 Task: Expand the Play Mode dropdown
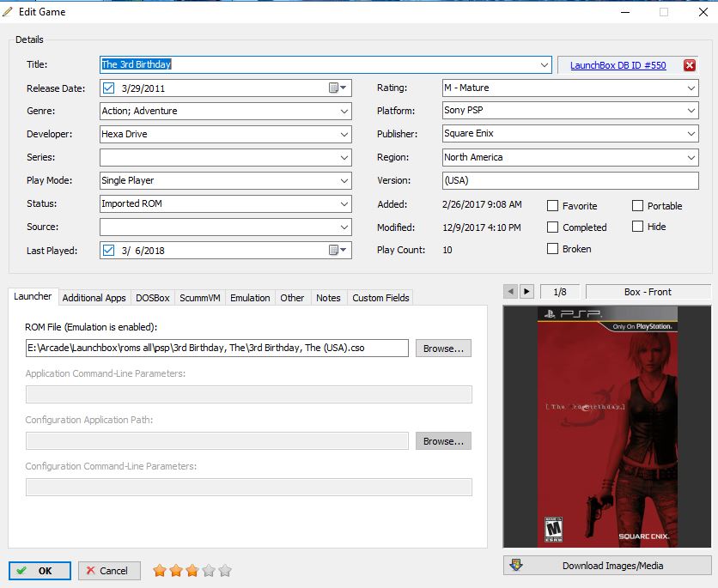click(344, 181)
